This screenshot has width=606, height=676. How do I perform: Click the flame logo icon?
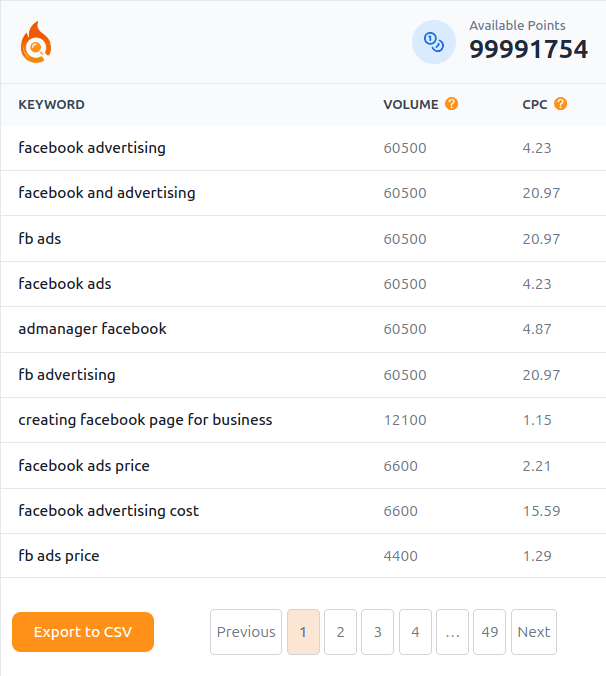tap(35, 42)
